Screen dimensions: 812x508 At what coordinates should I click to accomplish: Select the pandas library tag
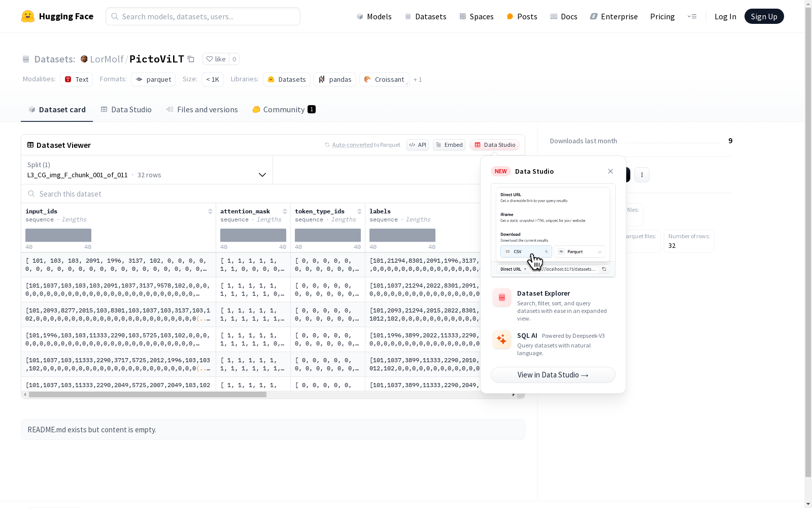tap(335, 79)
